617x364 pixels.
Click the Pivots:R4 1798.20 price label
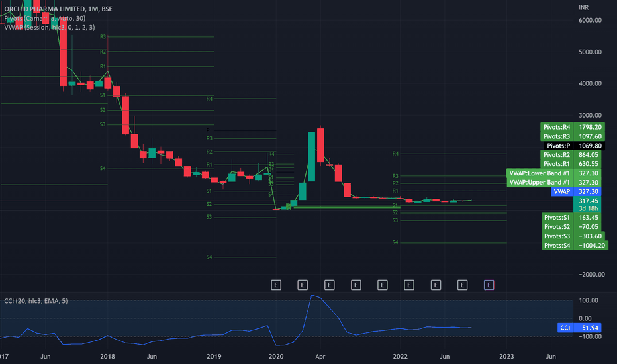click(573, 127)
